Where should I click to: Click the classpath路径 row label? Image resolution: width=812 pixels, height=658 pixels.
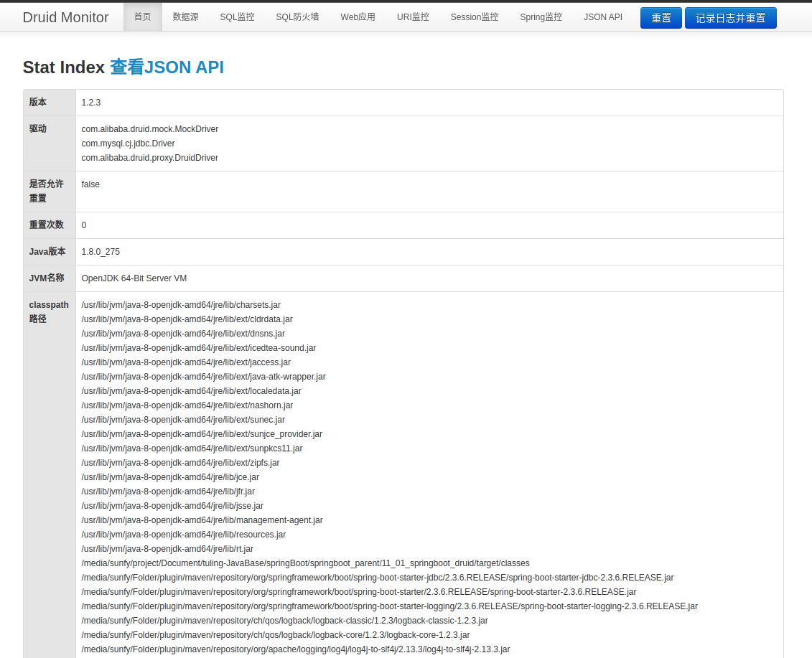pos(48,311)
